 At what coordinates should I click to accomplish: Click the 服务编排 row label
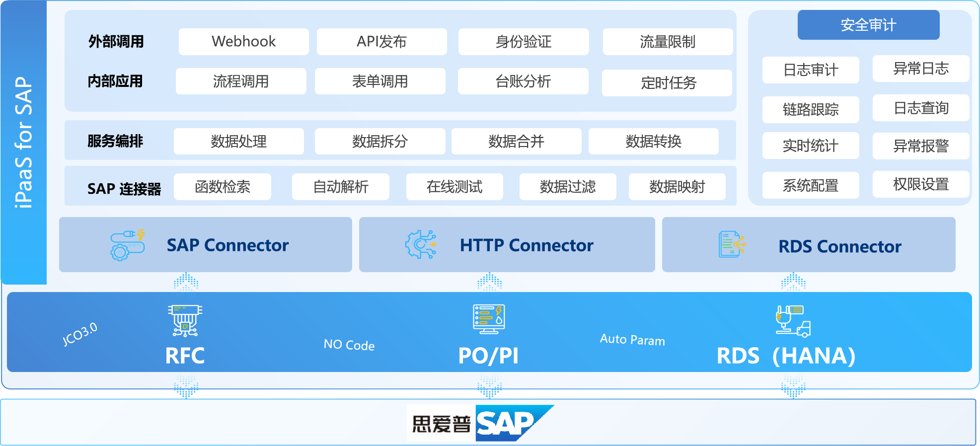[x=115, y=142]
